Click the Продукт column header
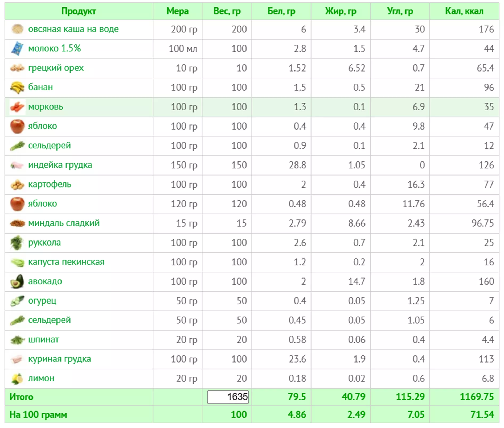Image resolution: width=504 pixels, height=428 pixels. 79,11
